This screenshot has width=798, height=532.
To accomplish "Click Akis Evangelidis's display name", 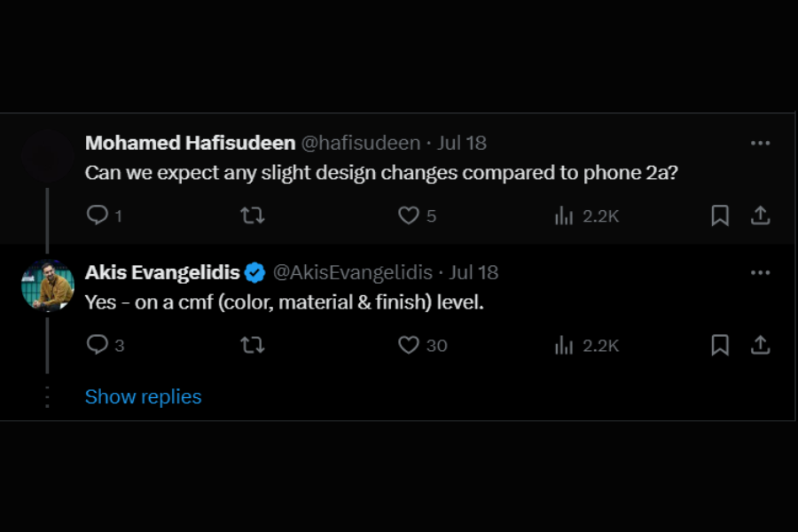I will [x=162, y=272].
